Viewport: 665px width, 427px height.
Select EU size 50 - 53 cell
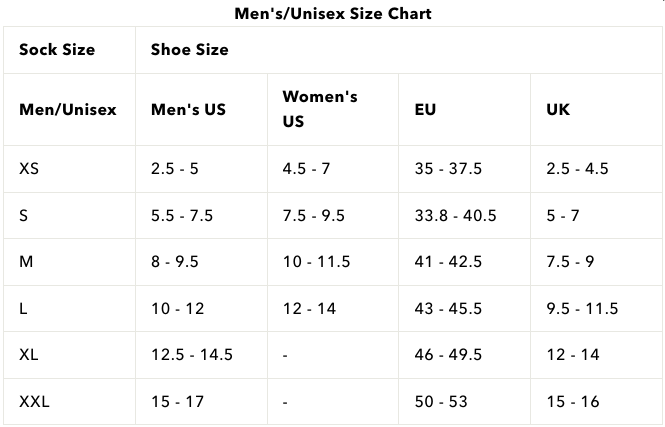click(440, 402)
